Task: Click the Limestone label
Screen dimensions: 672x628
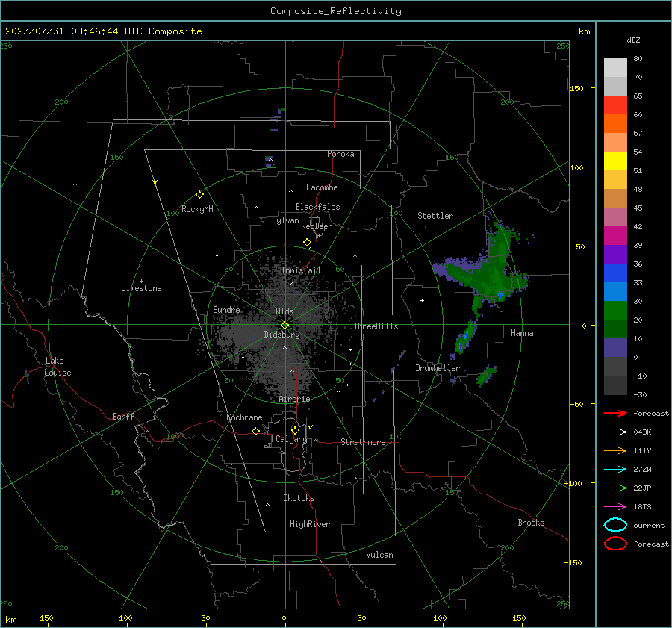Action: [141, 288]
